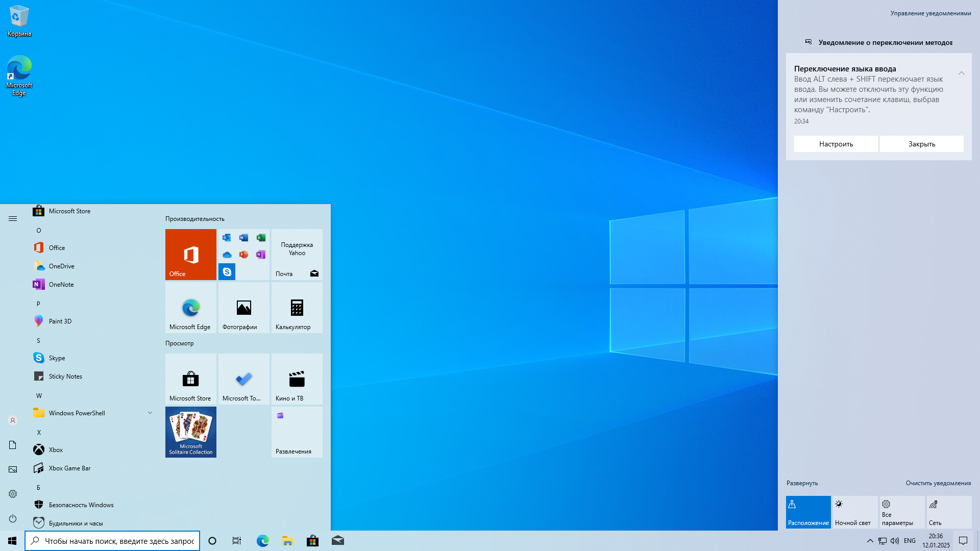Click the Power icon in Start sidebar
This screenshot has width=980, height=551.
point(13,518)
